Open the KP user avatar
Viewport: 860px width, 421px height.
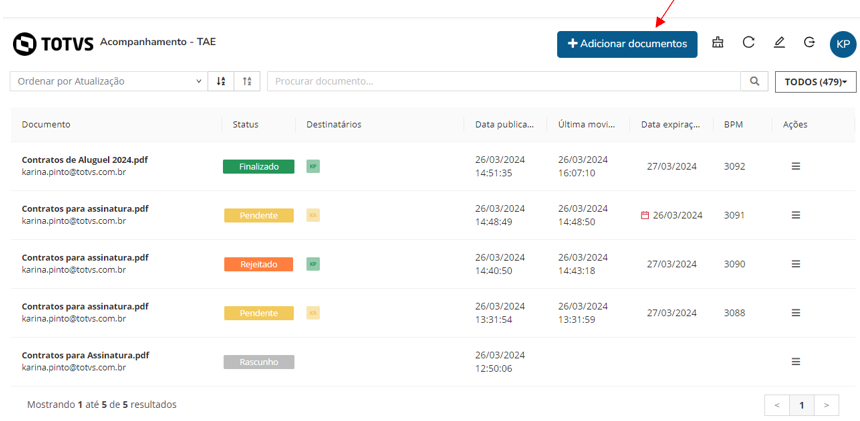click(843, 44)
